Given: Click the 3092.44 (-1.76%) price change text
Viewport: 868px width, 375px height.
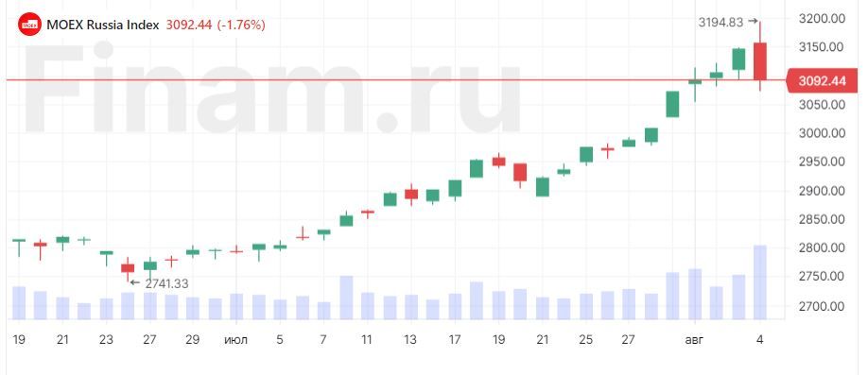Looking at the screenshot, I should tap(216, 25).
